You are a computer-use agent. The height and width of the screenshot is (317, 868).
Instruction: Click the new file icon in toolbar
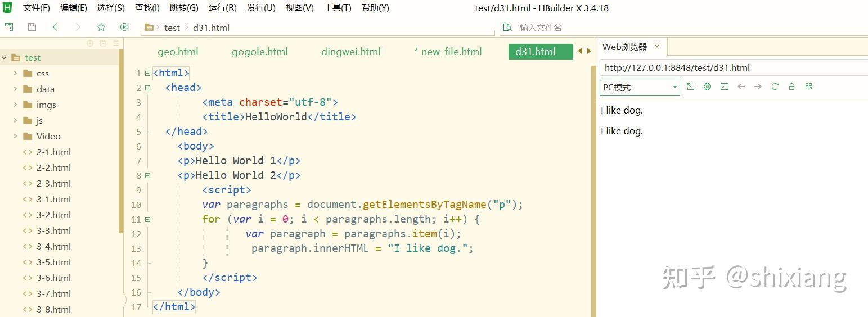coord(9,27)
